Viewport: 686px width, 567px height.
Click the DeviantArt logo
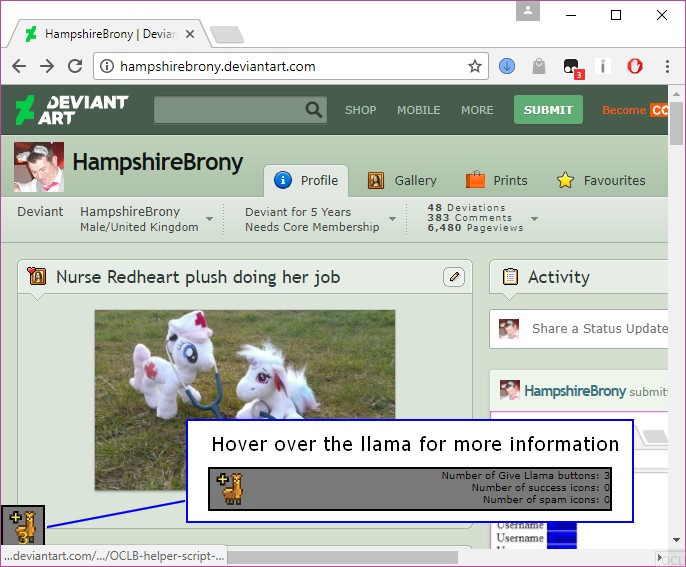pos(72,110)
